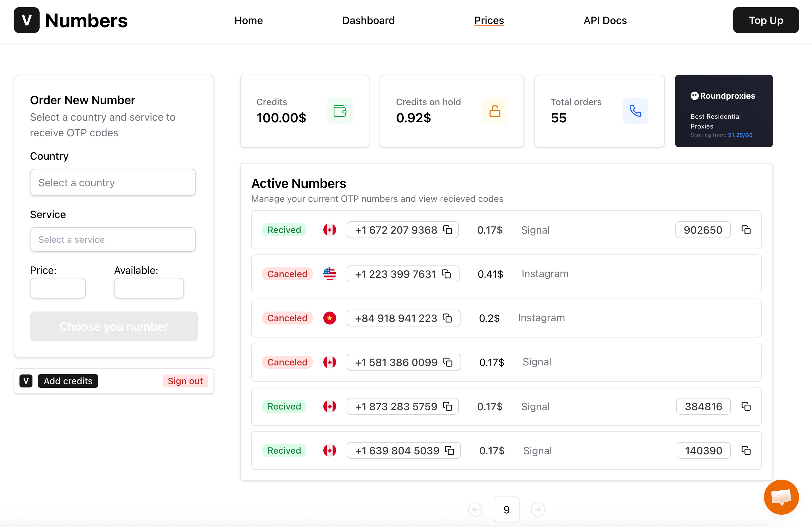Click the Top Up button
Image resolution: width=812 pixels, height=527 pixels.
tap(766, 20)
